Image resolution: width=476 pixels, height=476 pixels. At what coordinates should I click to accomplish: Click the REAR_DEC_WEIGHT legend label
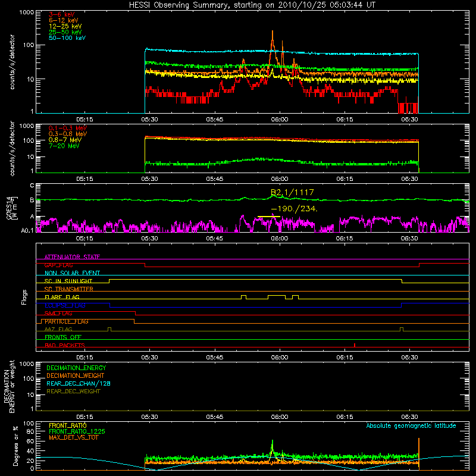tap(73, 392)
